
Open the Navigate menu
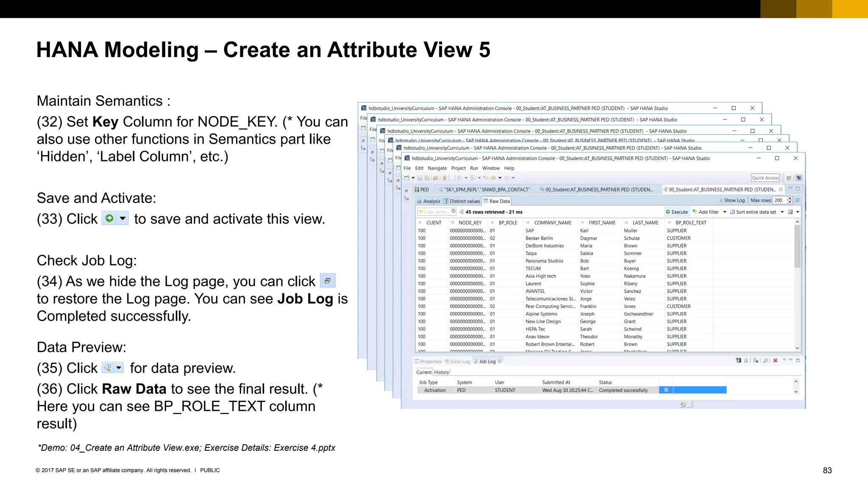(x=437, y=168)
